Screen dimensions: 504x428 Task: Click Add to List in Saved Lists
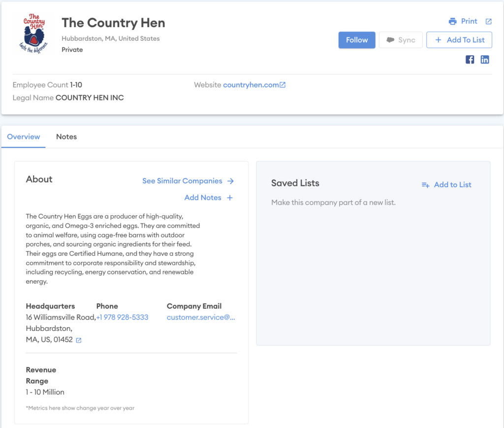[x=453, y=185]
